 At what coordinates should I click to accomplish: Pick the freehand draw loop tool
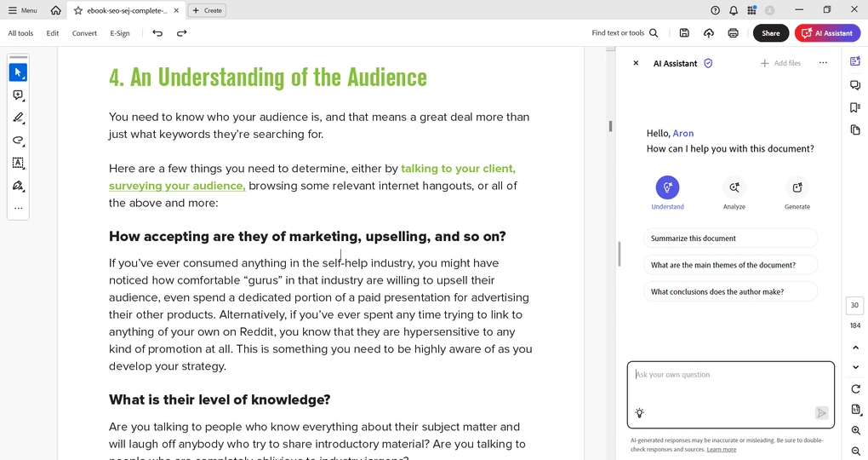[x=18, y=141]
